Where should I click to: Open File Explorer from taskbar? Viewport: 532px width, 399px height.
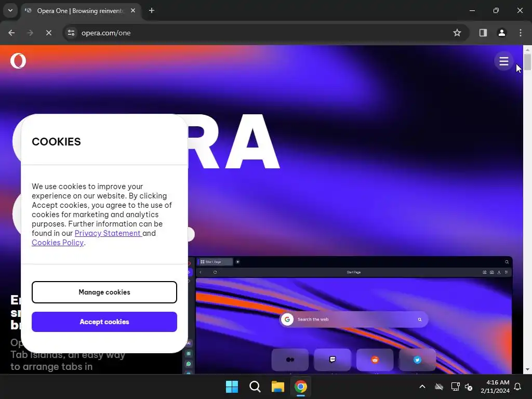(x=278, y=387)
